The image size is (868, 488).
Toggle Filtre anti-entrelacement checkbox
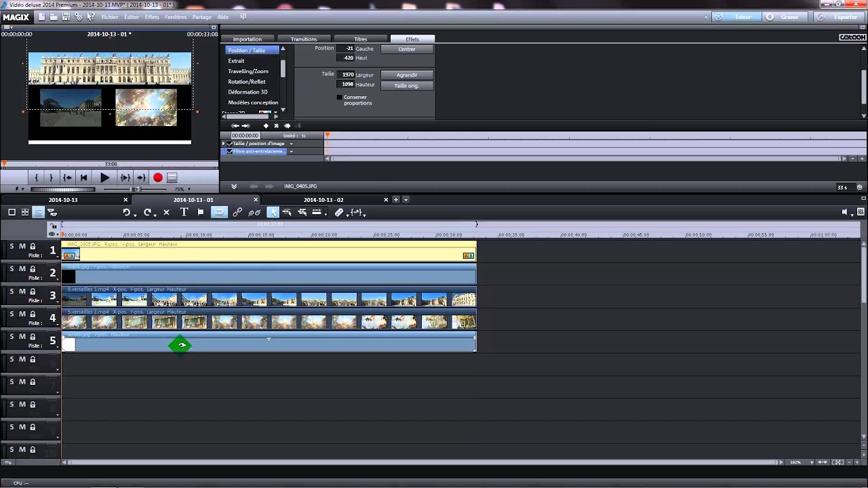230,151
